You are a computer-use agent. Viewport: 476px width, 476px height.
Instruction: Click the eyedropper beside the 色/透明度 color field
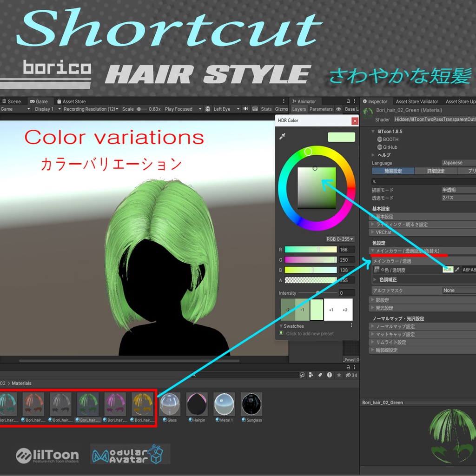pos(458,270)
